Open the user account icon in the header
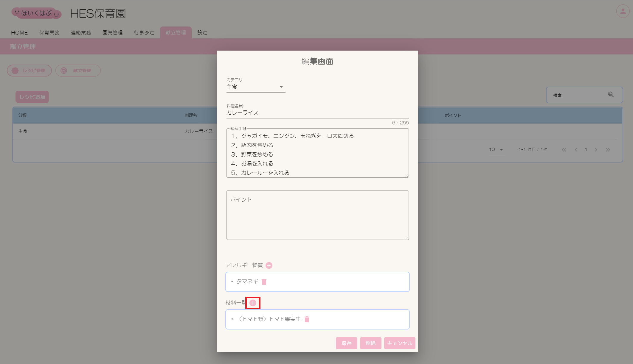The height and width of the screenshot is (364, 633). pyautogui.click(x=623, y=12)
